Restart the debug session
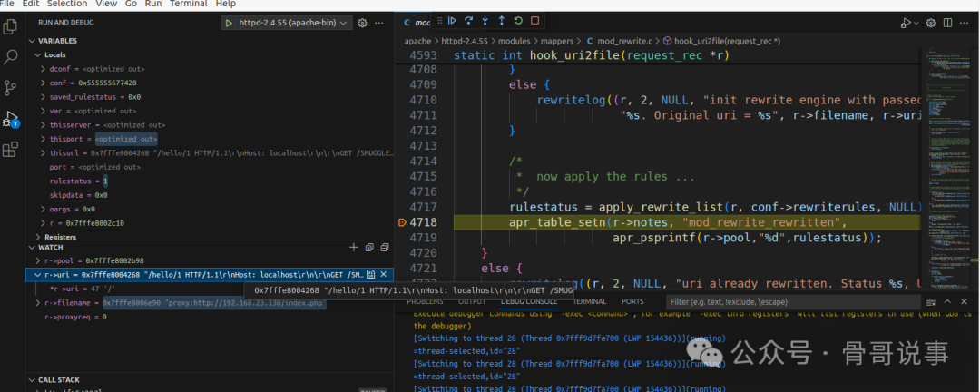980x392 pixels. pyautogui.click(x=518, y=21)
